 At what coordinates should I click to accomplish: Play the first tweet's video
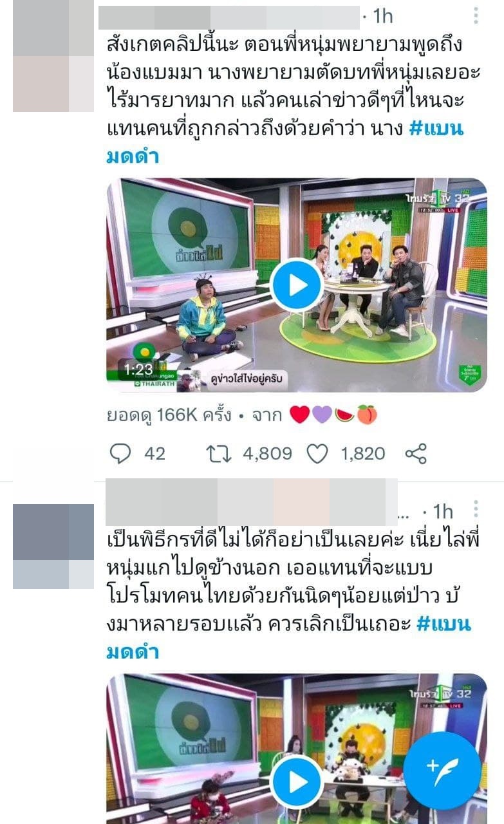point(296,285)
